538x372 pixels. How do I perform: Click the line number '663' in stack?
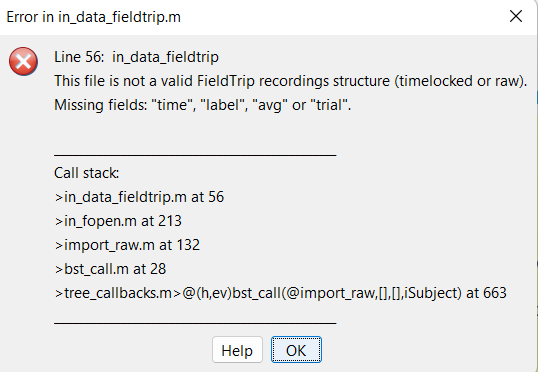pyautogui.click(x=495, y=293)
